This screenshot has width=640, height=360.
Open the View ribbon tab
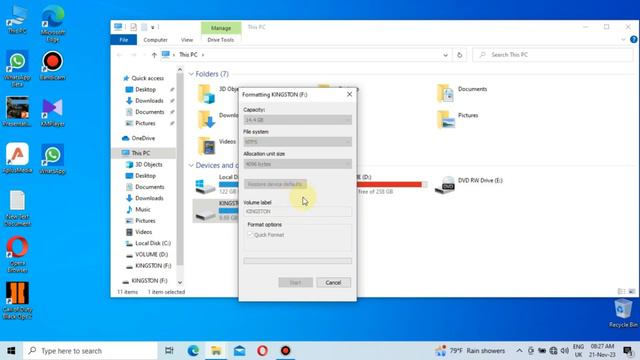coord(187,40)
